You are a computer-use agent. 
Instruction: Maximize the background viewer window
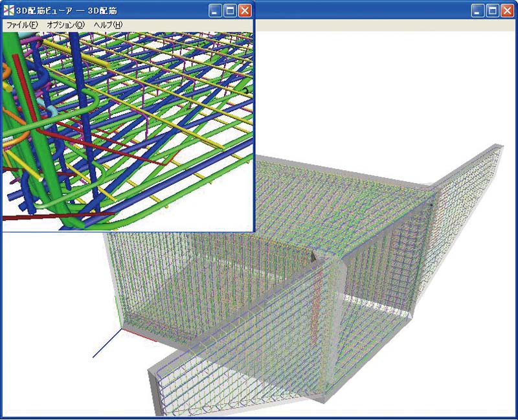pyautogui.click(x=493, y=11)
